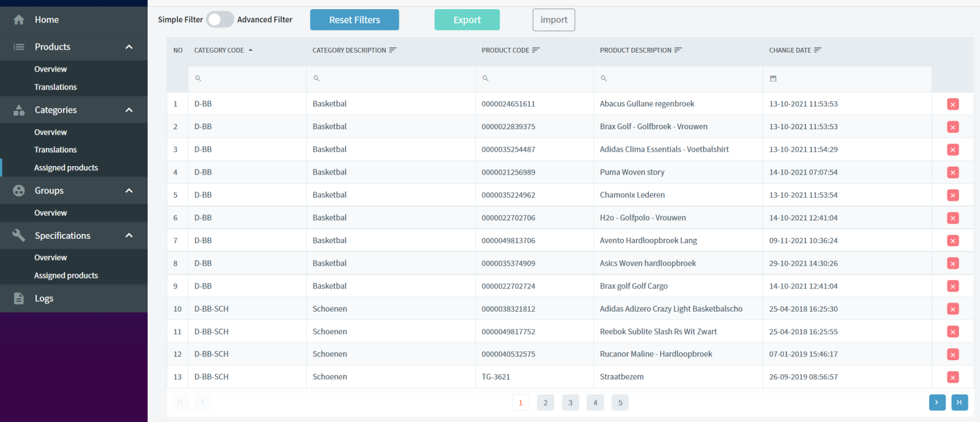Click the Home icon in sidebar
This screenshot has height=422, width=980.
point(19,20)
